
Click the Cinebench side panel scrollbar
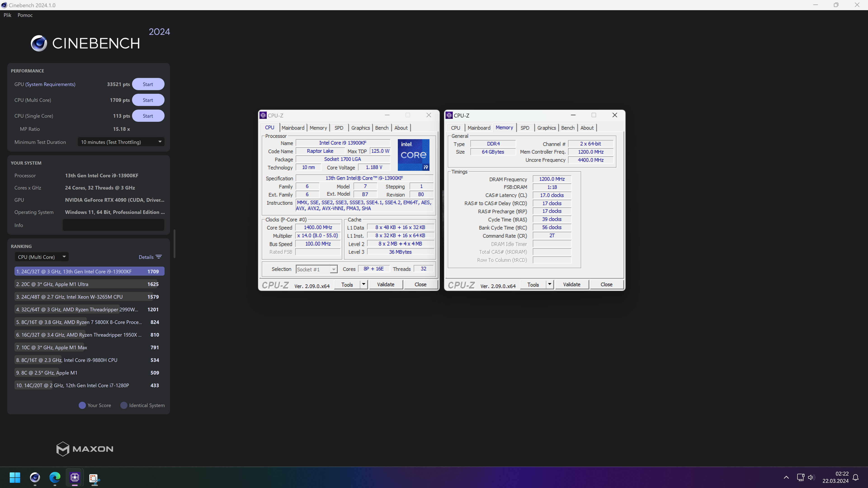(174, 244)
